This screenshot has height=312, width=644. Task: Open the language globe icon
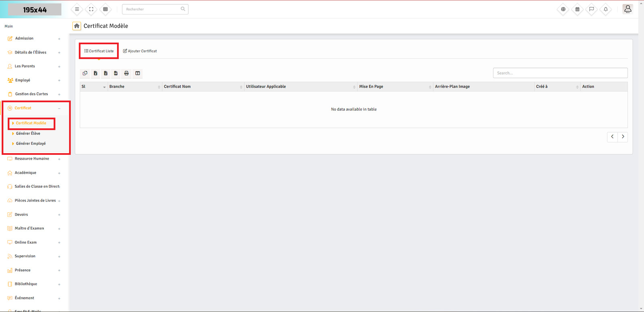(563, 9)
